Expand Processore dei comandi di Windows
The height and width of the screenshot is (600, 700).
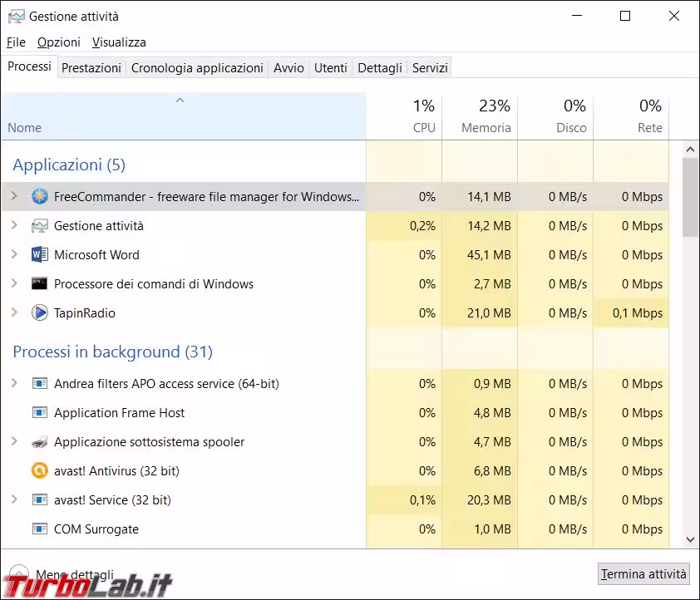(14, 283)
